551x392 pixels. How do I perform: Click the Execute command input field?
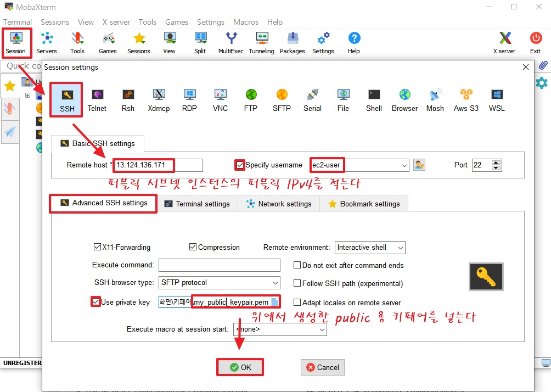[220, 265]
